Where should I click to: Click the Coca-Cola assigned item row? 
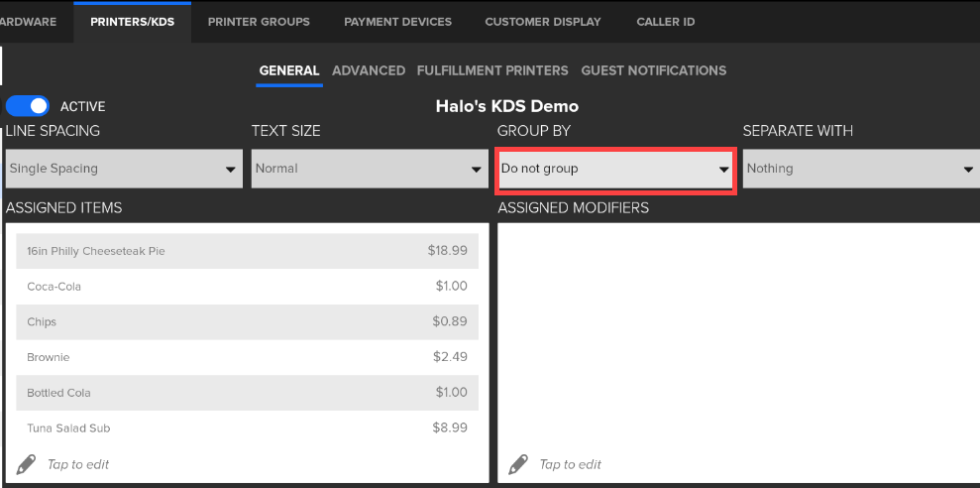coord(247,287)
